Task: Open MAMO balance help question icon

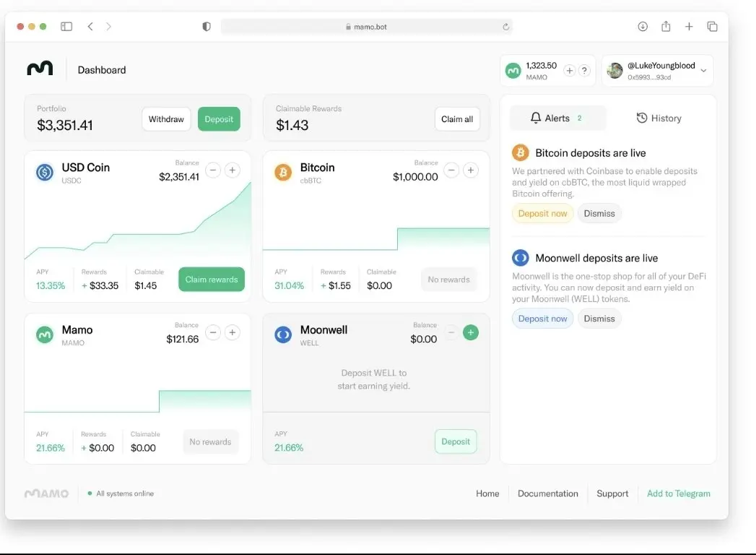Action: coord(584,71)
